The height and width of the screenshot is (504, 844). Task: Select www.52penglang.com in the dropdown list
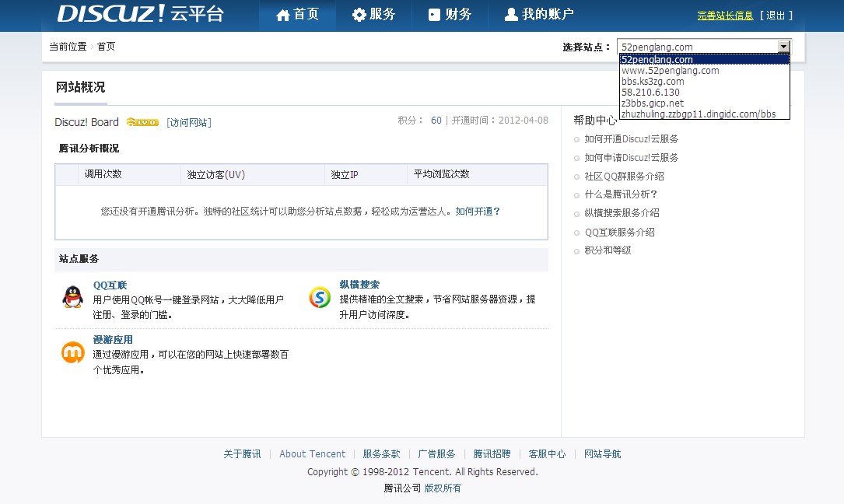click(x=705, y=71)
